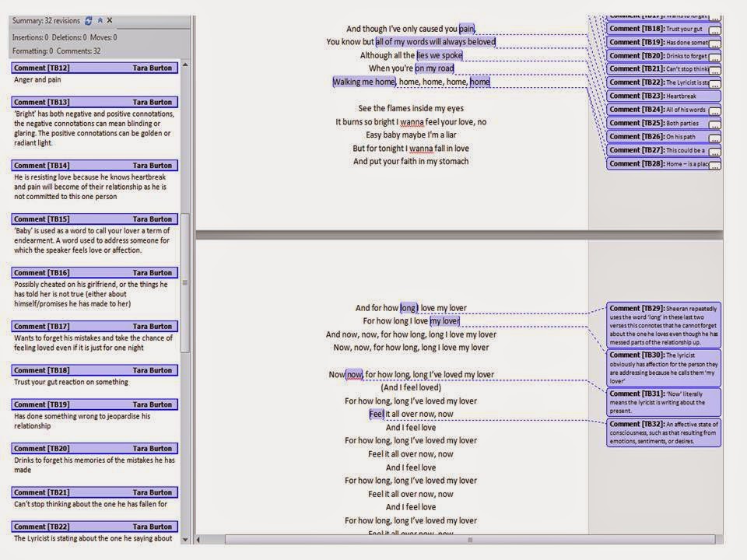Viewport: 747px width, 560px height.
Task: Select Comment [TB12] header in reviewing pane
Action: point(94,68)
